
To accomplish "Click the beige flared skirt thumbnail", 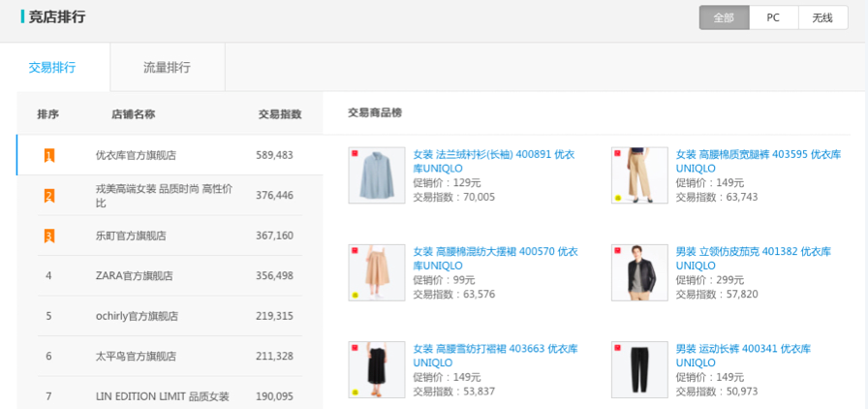I will click(x=377, y=272).
